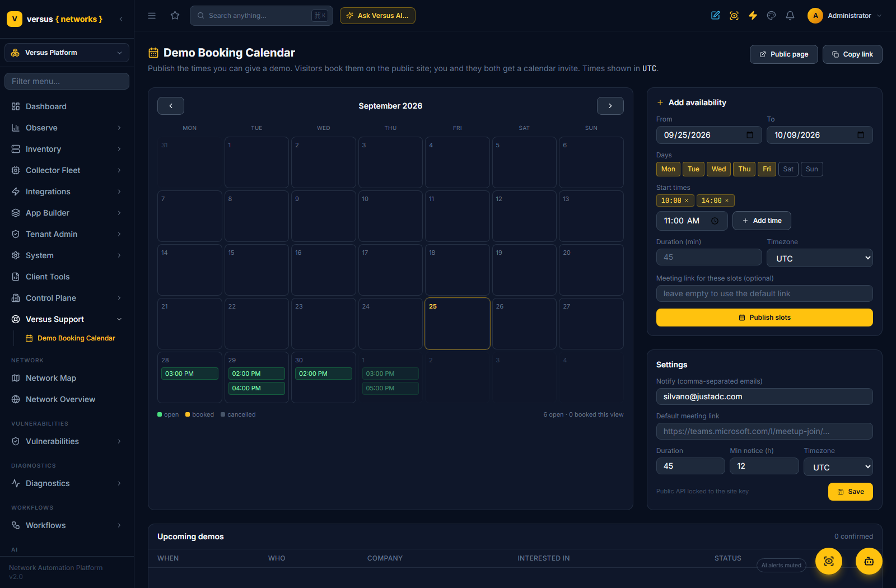Go to next month
896x588 pixels.
pyautogui.click(x=610, y=106)
